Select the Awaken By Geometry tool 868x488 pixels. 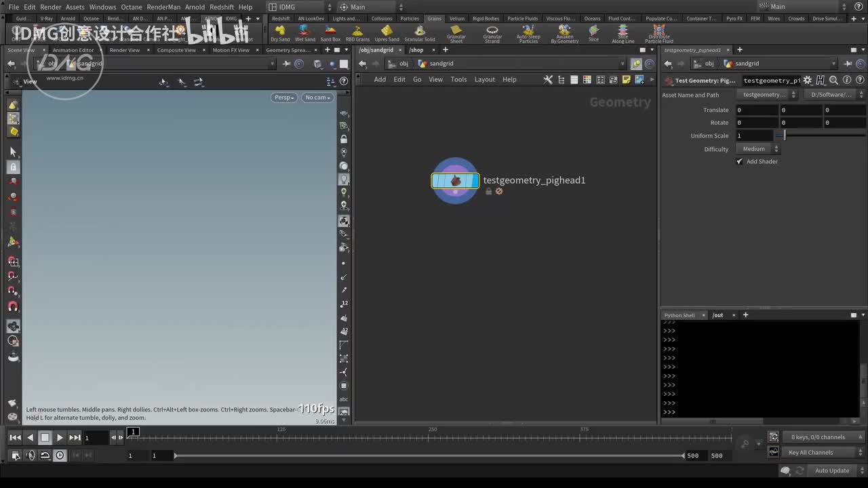coord(564,33)
